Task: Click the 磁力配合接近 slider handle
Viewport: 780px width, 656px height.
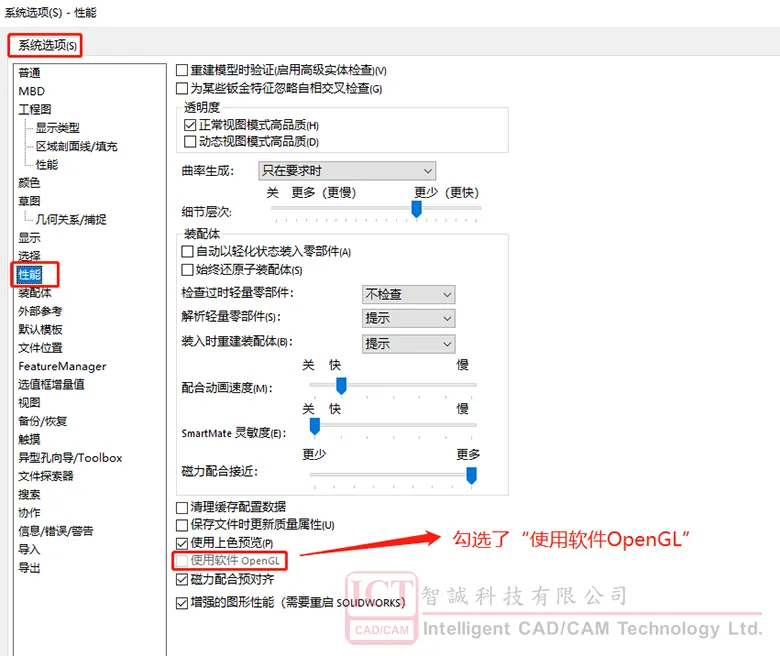Action: coord(472,475)
